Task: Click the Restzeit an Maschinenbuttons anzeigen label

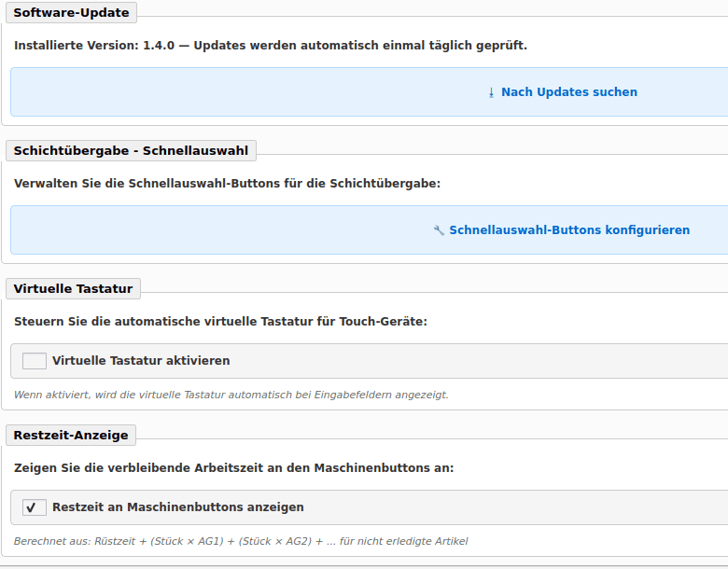Action: (x=178, y=507)
